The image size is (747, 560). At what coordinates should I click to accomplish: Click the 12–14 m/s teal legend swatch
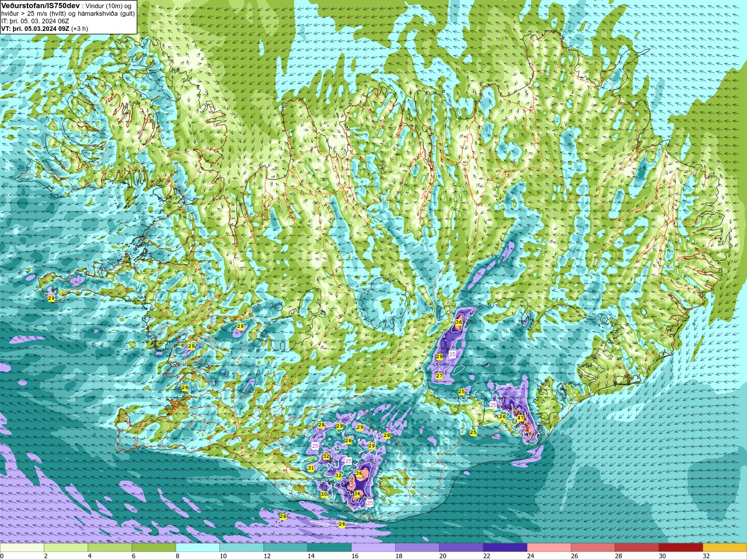tap(285, 548)
